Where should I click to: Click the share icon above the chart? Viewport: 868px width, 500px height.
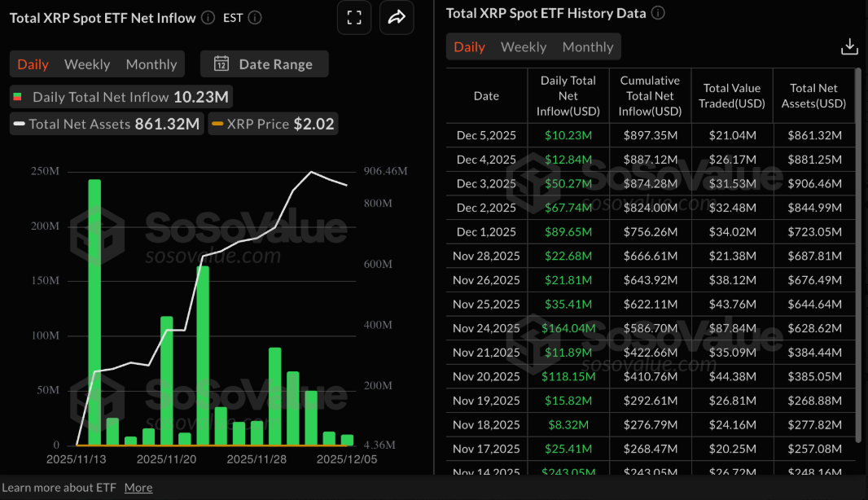pos(397,17)
